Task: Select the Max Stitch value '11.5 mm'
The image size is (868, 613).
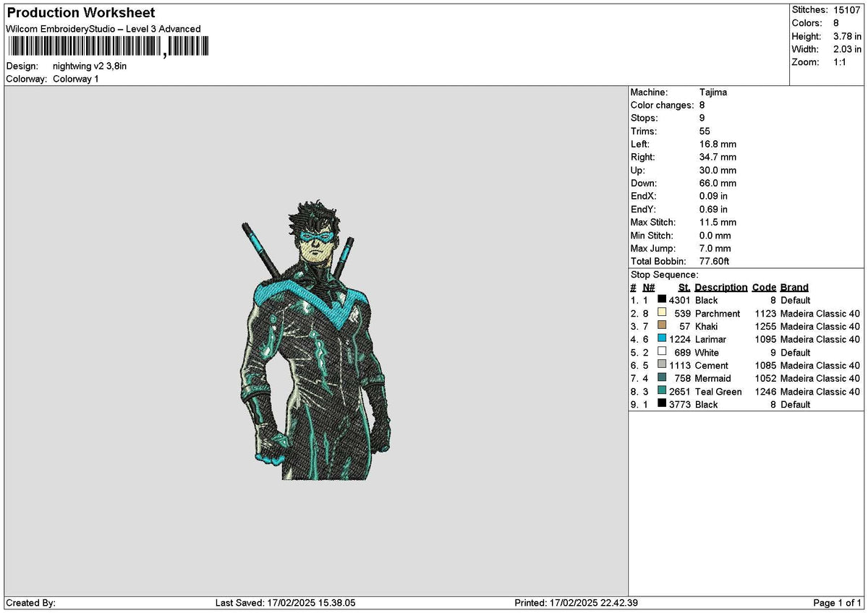Action: 718,222
